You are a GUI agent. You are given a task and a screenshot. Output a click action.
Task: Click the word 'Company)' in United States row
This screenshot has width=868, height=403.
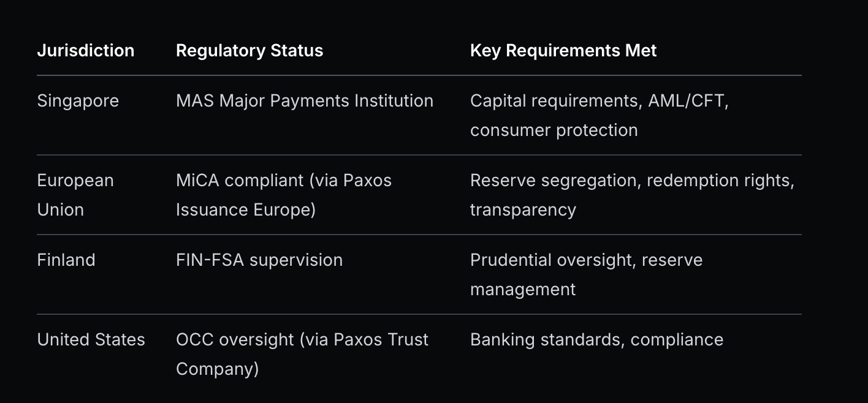tap(217, 369)
